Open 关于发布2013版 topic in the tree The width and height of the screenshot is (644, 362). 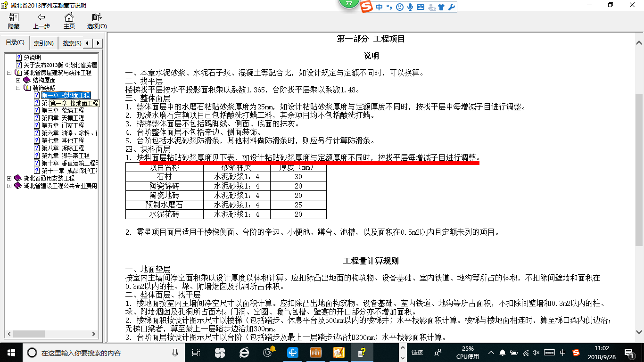click(60, 65)
